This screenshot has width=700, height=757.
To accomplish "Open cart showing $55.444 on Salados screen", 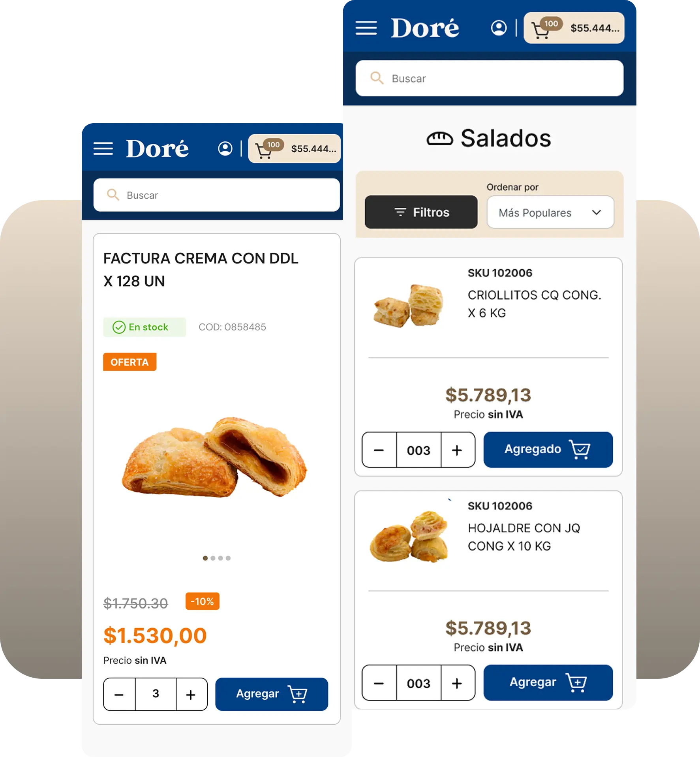I will (x=574, y=28).
